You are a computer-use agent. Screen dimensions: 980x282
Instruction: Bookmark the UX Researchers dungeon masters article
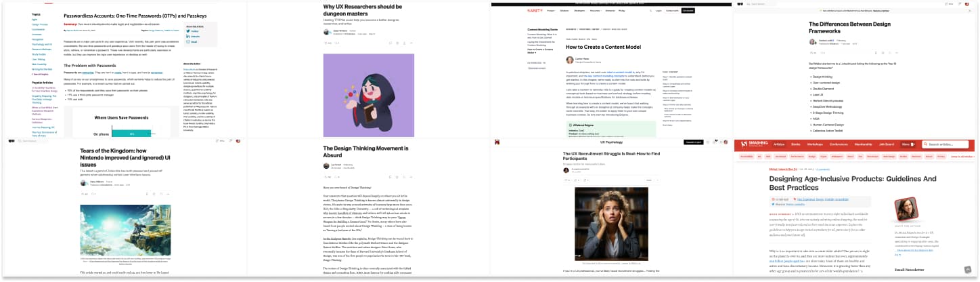(x=391, y=43)
